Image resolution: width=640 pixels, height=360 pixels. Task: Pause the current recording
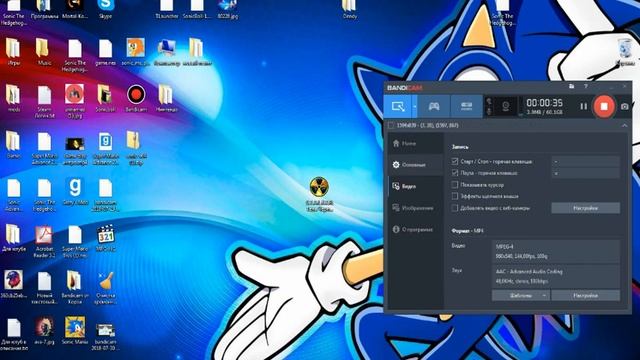tap(584, 107)
